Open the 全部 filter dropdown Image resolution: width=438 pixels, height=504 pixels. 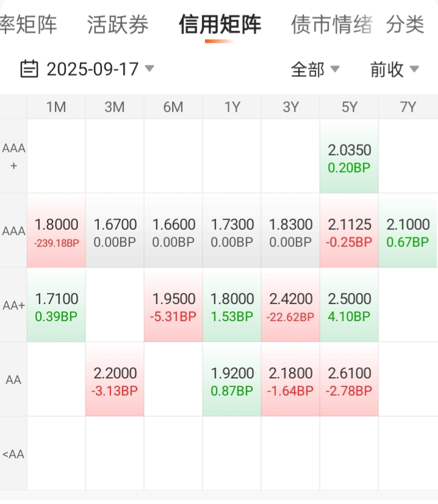315,69
